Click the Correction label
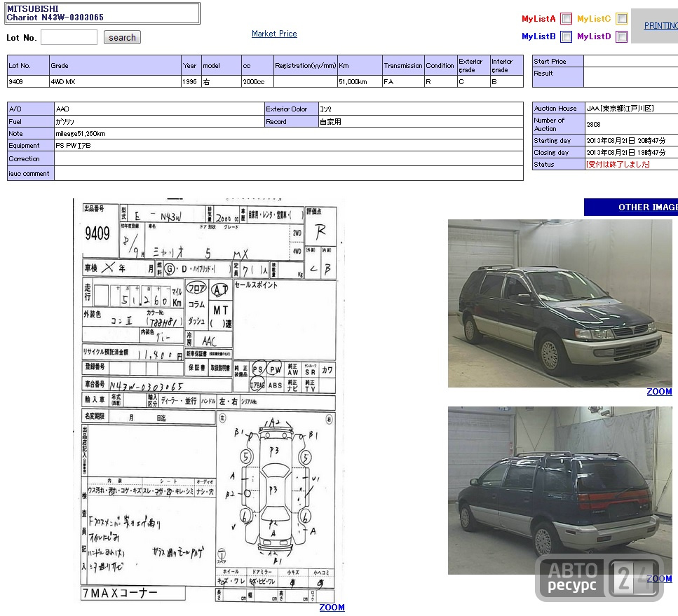The height and width of the screenshot is (616, 678). point(25,158)
